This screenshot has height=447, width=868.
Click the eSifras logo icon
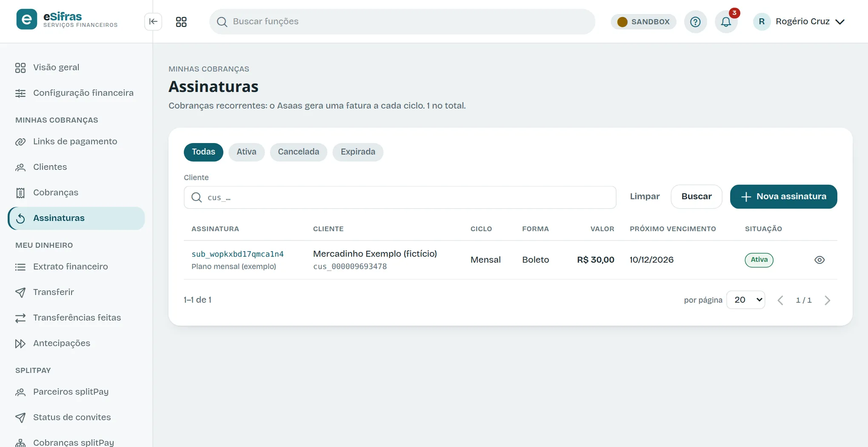[x=26, y=19]
